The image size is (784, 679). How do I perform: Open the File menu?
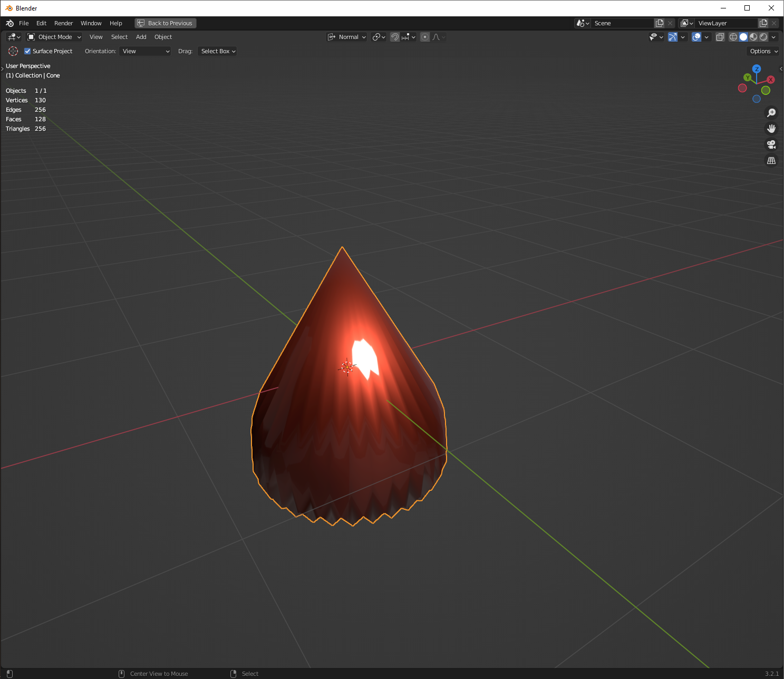click(24, 23)
